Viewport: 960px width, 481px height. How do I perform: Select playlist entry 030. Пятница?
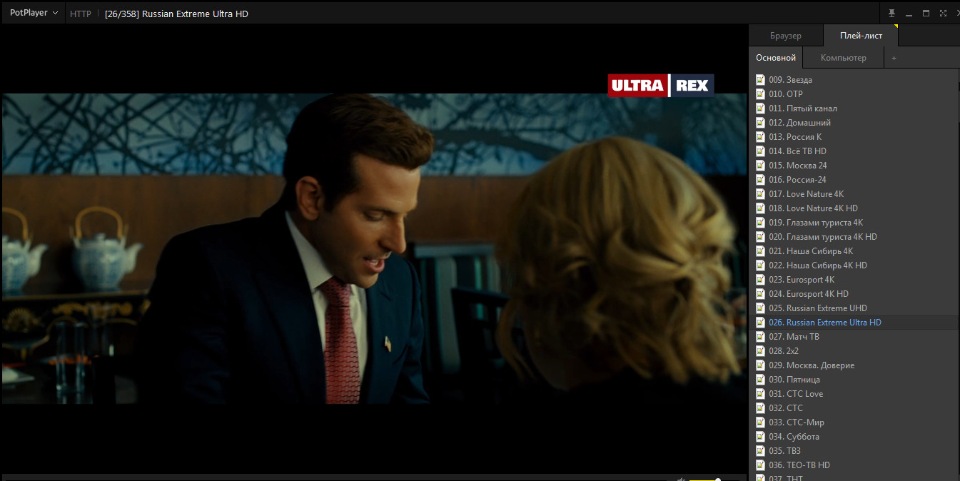854,379
